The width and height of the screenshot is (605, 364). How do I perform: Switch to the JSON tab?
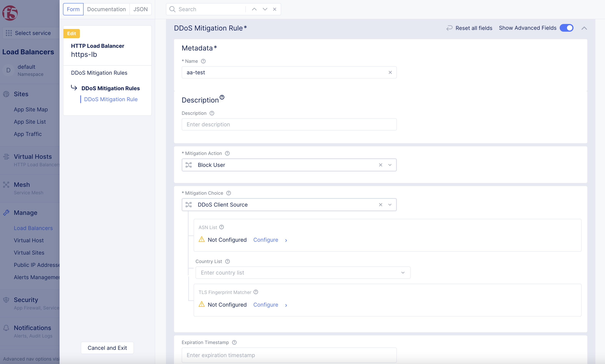(140, 9)
